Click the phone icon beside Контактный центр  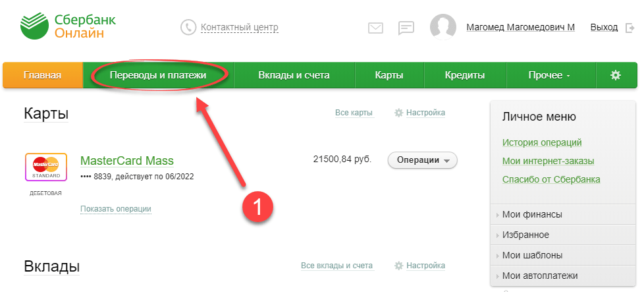pyautogui.click(x=188, y=28)
